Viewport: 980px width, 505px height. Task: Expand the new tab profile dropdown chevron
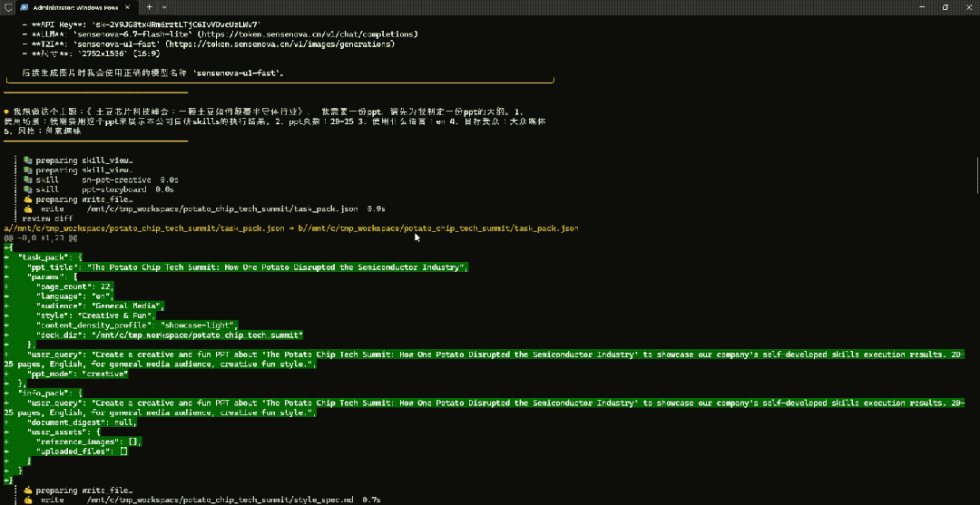click(x=164, y=7)
